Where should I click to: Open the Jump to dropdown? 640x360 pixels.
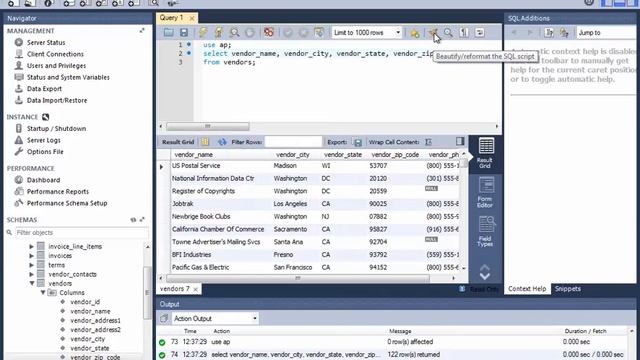pyautogui.click(x=607, y=33)
